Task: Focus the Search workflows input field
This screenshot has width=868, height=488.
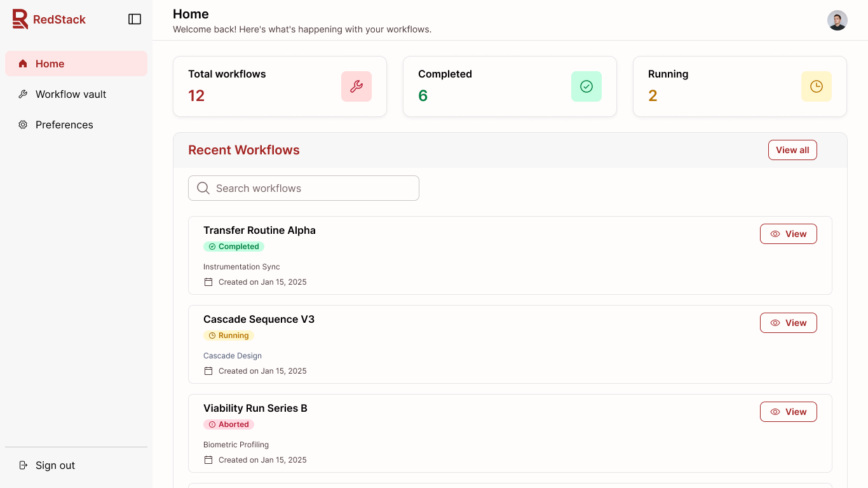Action: pyautogui.click(x=304, y=188)
